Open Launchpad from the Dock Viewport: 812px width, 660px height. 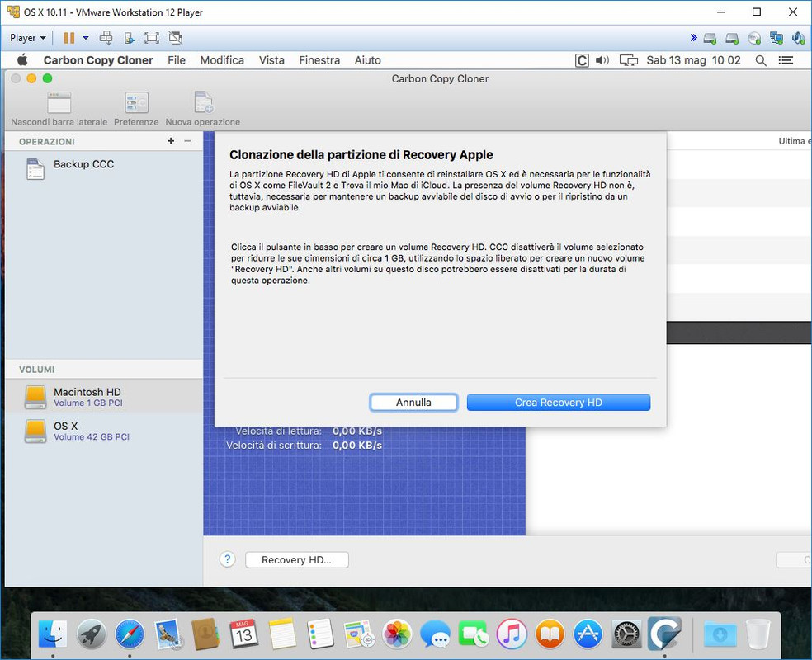91,634
